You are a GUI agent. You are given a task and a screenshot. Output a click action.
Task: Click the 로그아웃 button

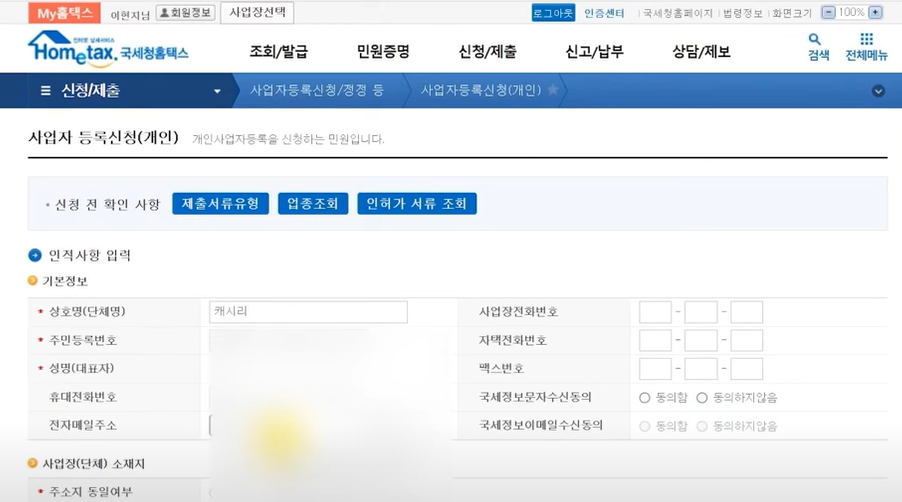[x=553, y=13]
